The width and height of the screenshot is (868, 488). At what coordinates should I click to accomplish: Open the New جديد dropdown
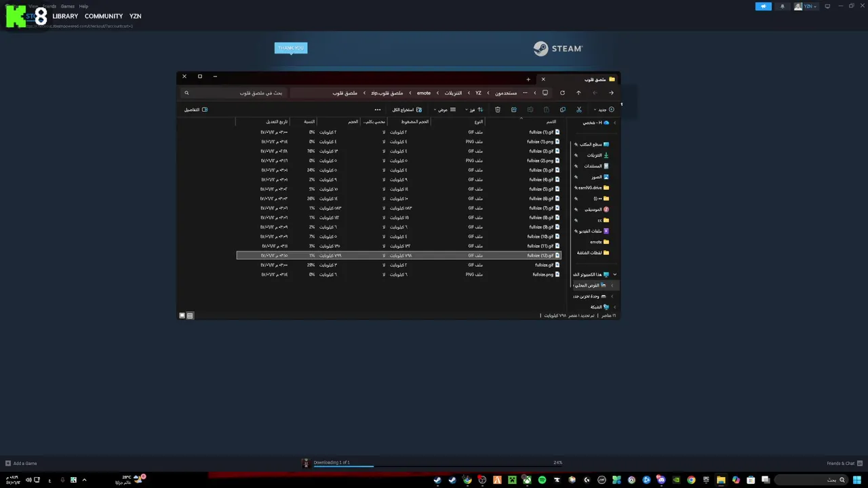604,109
